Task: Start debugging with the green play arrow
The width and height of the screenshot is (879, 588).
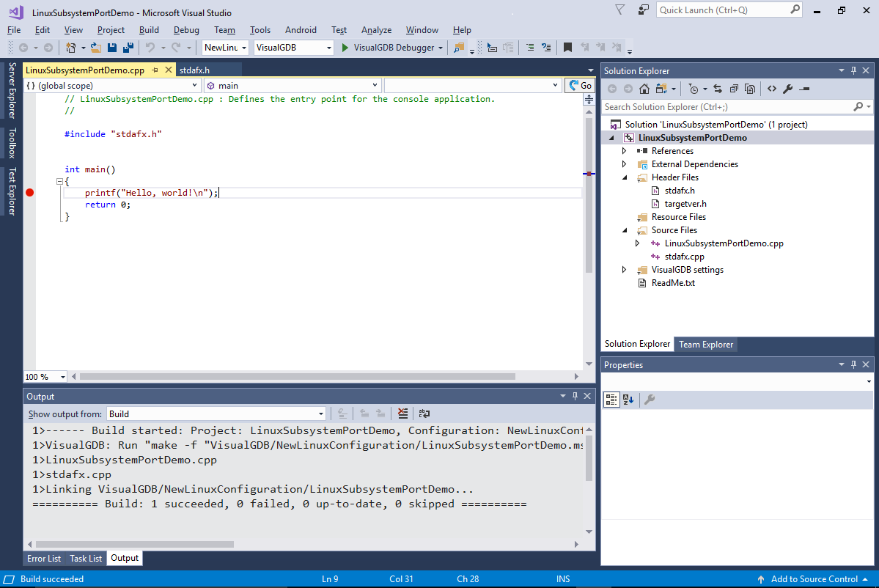Action: (x=345, y=48)
